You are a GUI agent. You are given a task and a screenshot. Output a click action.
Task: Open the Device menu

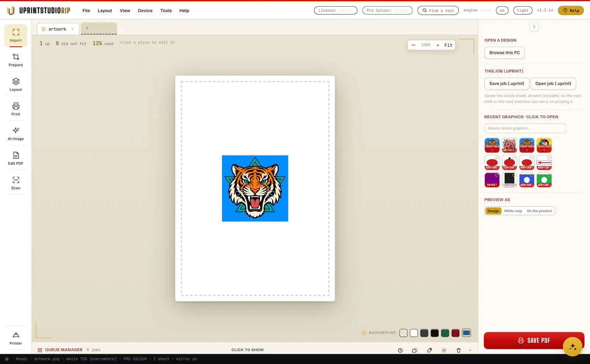(x=145, y=11)
